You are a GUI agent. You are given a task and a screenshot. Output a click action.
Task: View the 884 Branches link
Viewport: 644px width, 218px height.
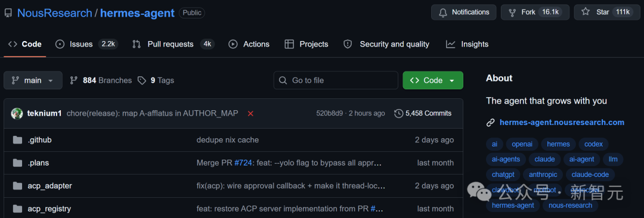pos(101,80)
